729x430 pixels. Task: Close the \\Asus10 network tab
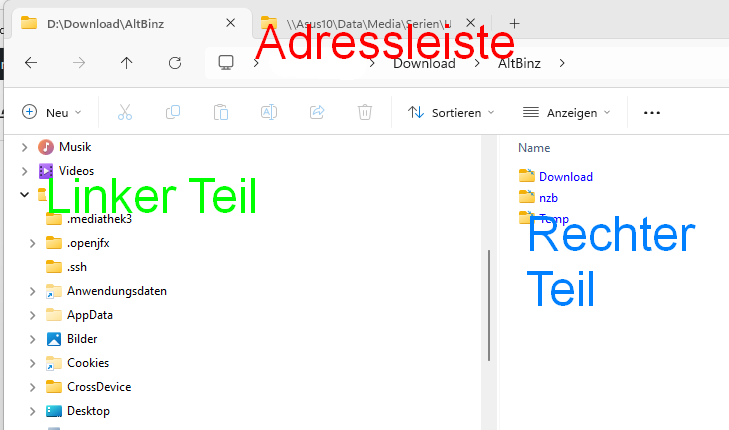click(x=471, y=23)
